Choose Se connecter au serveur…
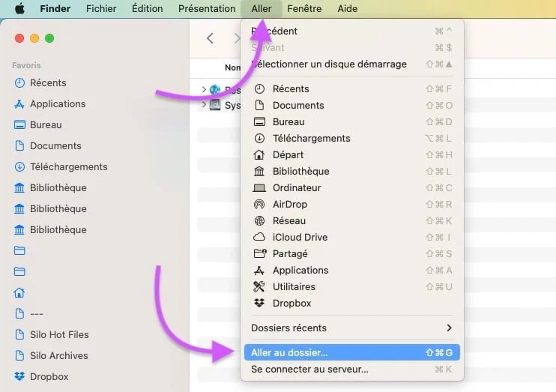556x392 pixels. 351,370
